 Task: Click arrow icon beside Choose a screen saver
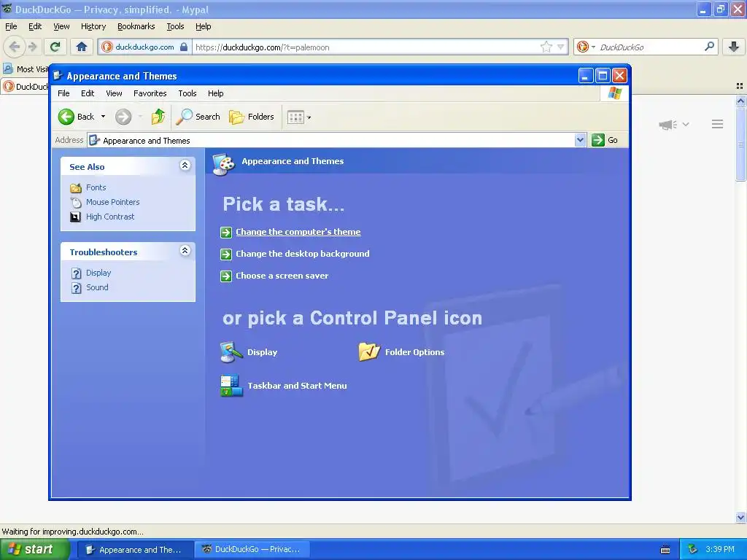pyautogui.click(x=226, y=276)
